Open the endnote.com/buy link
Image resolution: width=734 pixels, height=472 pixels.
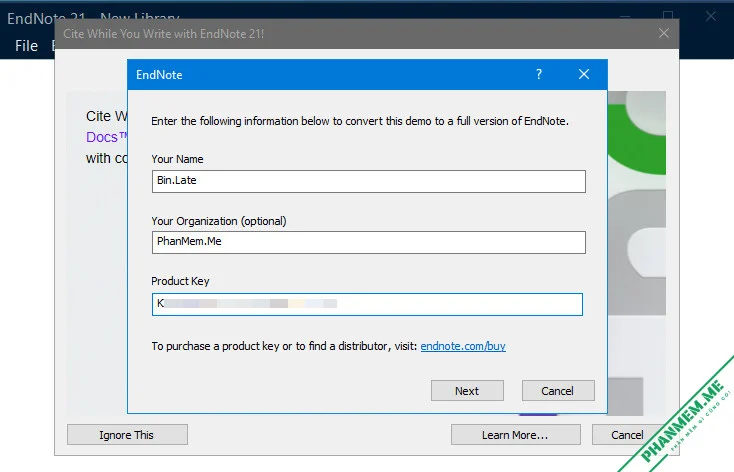coord(463,346)
